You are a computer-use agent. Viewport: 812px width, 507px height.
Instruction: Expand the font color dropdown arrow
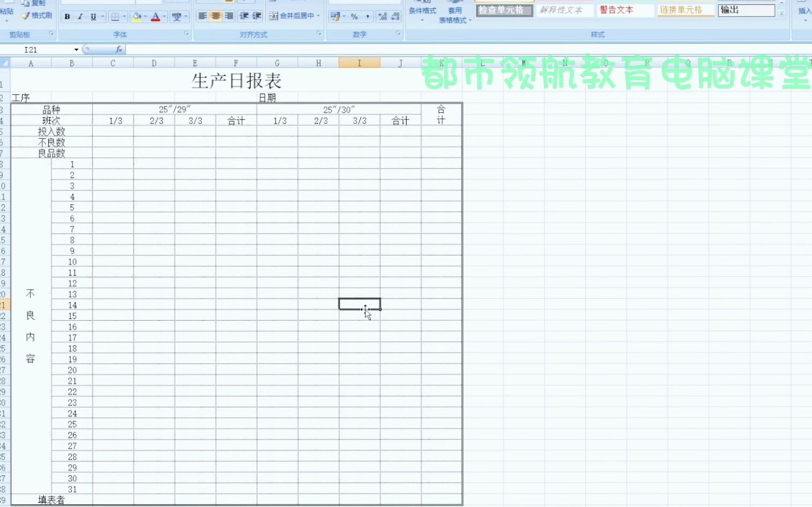(x=164, y=17)
